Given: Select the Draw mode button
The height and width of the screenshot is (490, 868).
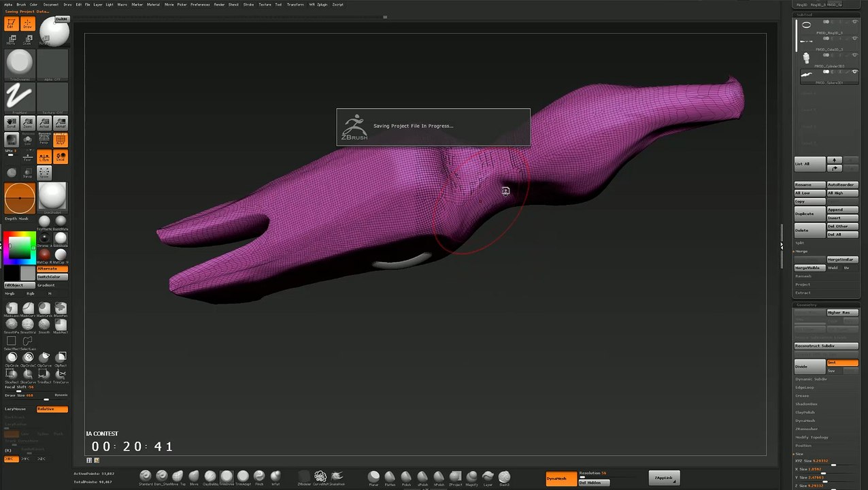Looking at the screenshot, I should (27, 24).
